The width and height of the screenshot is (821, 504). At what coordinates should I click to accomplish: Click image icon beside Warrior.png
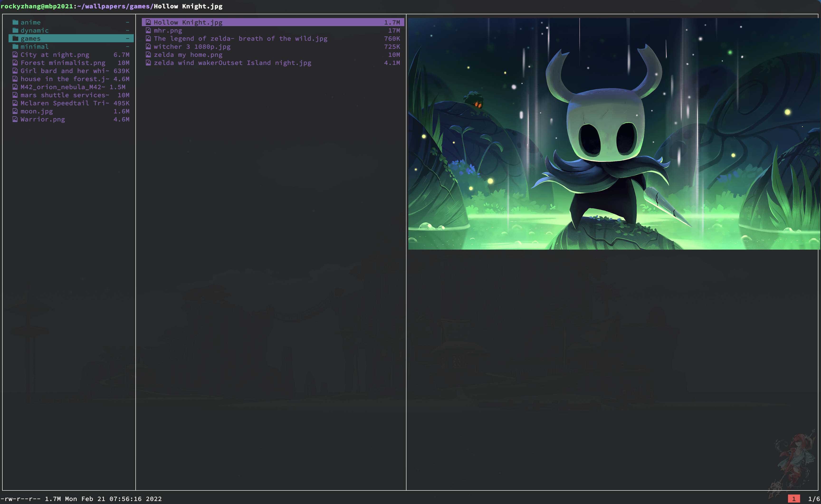(x=15, y=119)
